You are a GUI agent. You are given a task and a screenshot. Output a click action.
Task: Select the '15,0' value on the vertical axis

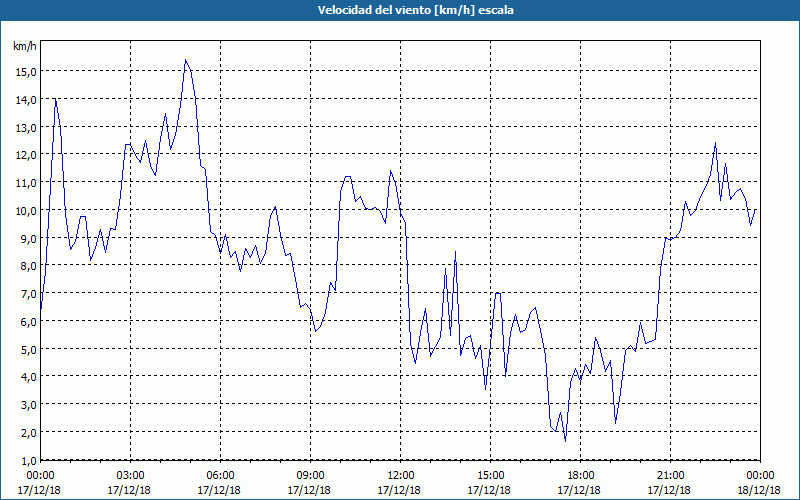click(x=26, y=72)
